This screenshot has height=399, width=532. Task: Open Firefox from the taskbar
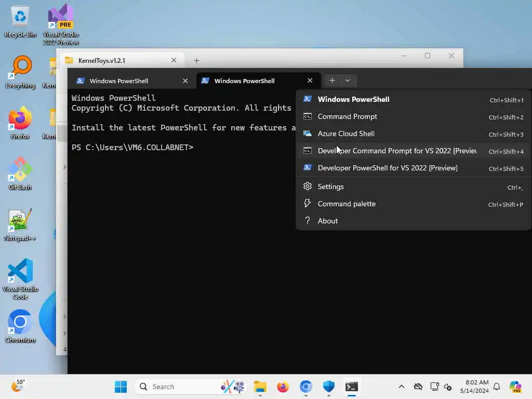(x=283, y=387)
